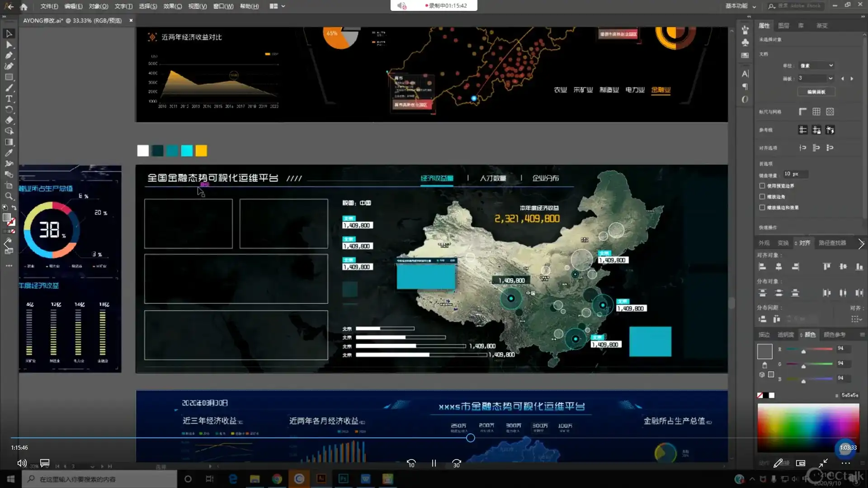Select the Eyedropper tool
This screenshot has height=488, width=868.
click(9, 153)
